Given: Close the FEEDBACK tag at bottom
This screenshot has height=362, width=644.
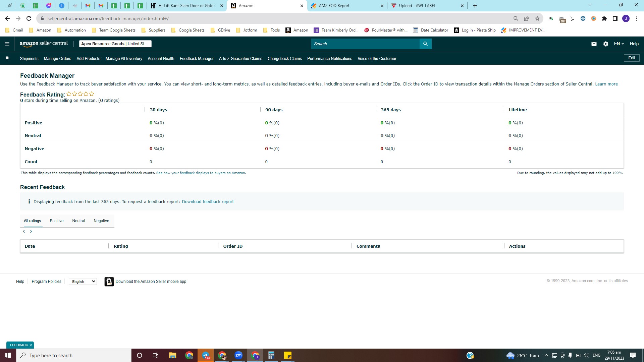Looking at the screenshot, I should 31,345.
